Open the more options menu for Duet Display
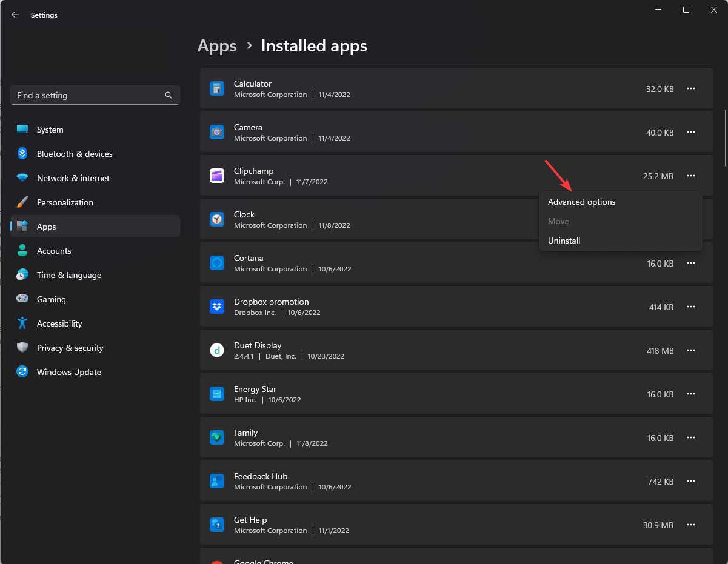This screenshot has height=564, width=728. [690, 350]
